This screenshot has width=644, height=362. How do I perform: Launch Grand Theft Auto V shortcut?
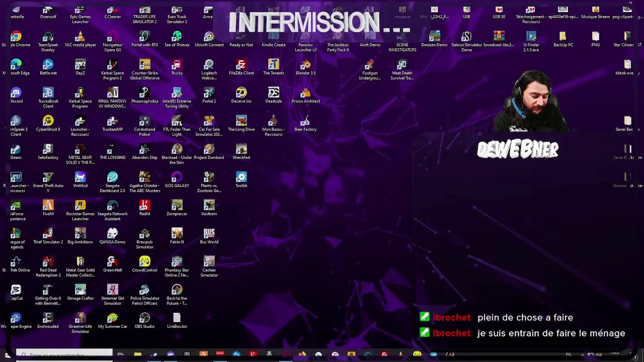48,182
